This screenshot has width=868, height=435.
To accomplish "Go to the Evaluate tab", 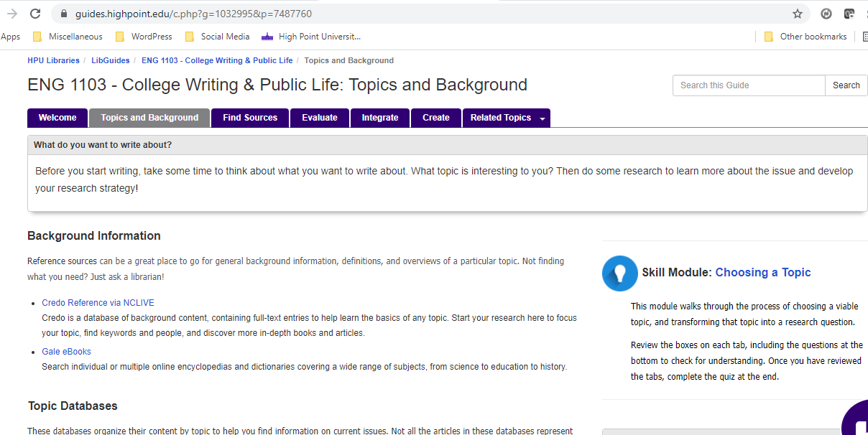I will click(320, 118).
